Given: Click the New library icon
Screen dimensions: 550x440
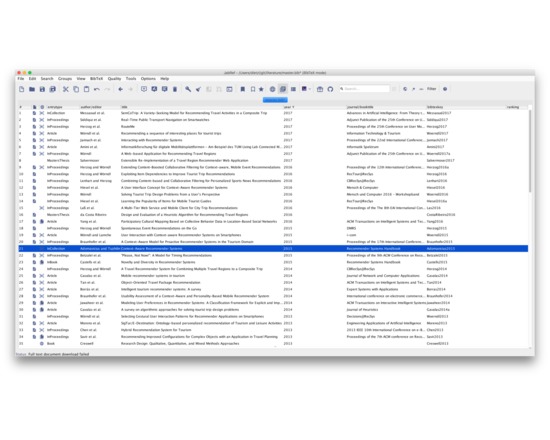Looking at the screenshot, I should 22,89.
